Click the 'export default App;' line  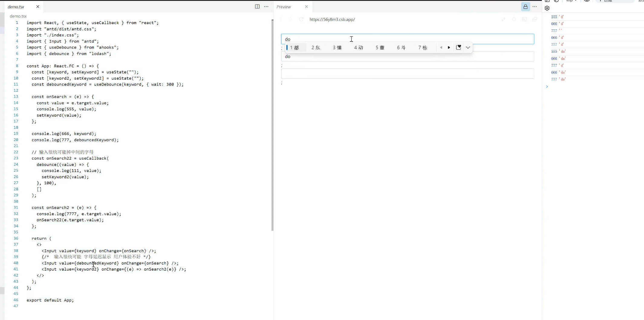pyautogui.click(x=50, y=300)
